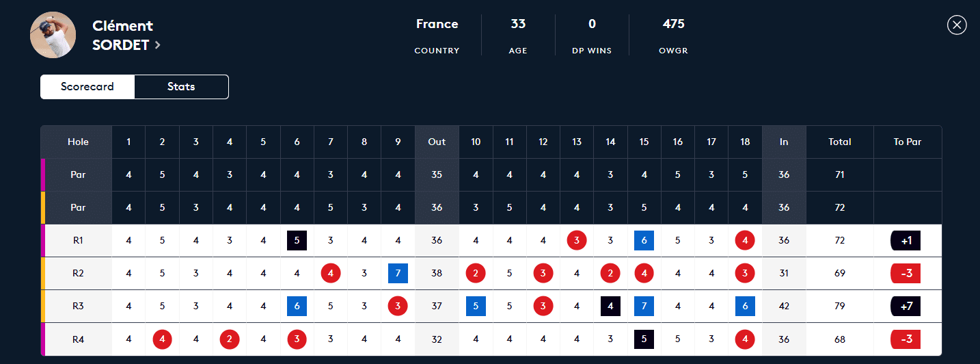Click the R1 black bogey square on hole 6
The image size is (980, 364).
[x=297, y=241]
